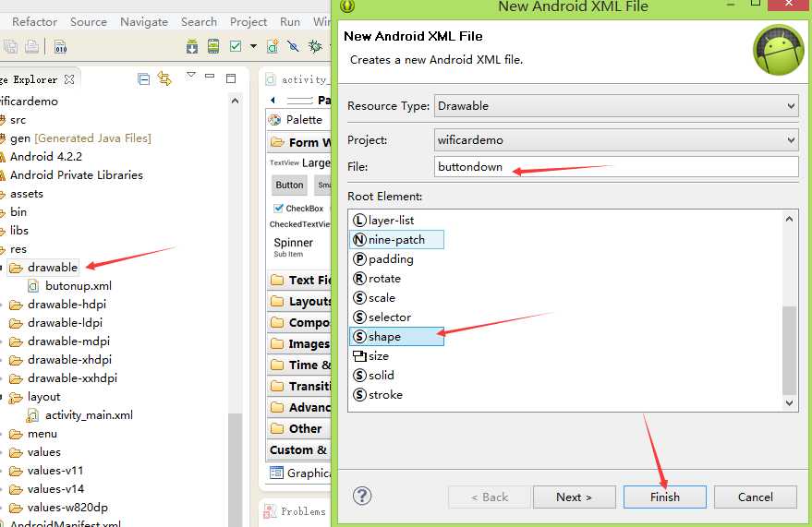
Task: Expand the Images palette category
Action: tap(300, 344)
